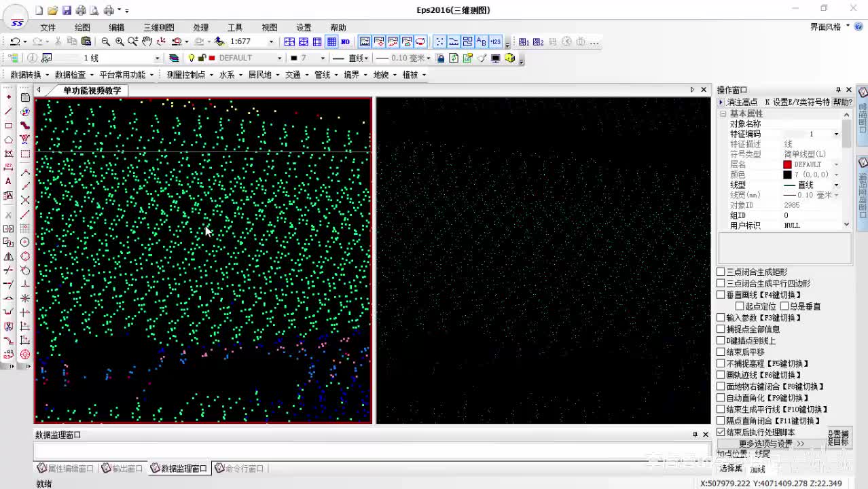Enable 结束后平移 checkbox
868x489 pixels.
[721, 352]
